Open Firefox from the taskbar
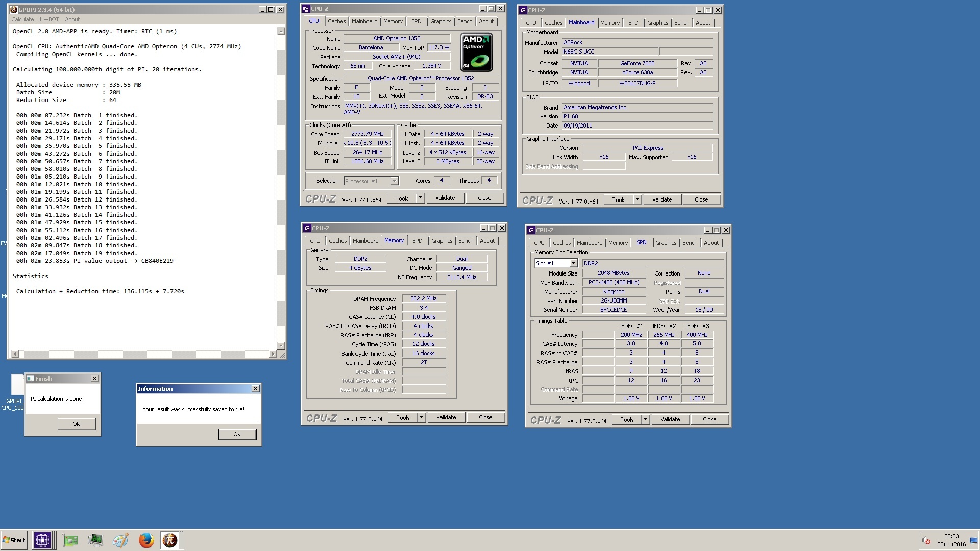Screen dimensions: 980x551 [x=146, y=540]
